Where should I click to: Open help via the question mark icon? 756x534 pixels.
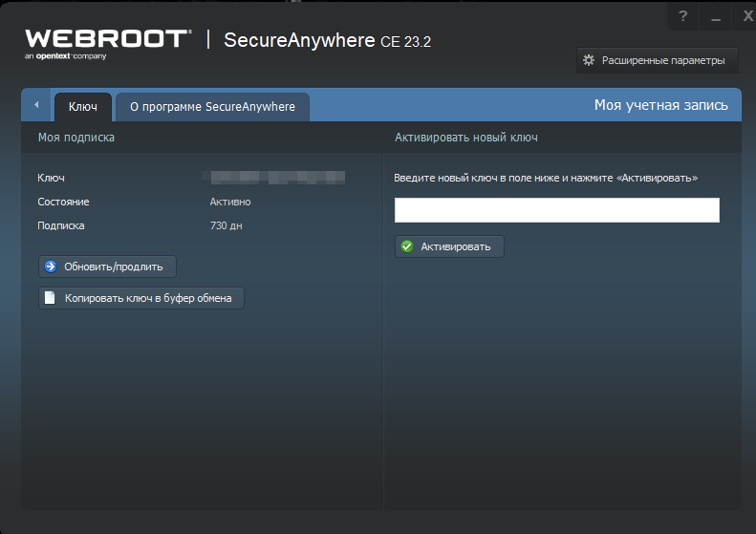[682, 16]
